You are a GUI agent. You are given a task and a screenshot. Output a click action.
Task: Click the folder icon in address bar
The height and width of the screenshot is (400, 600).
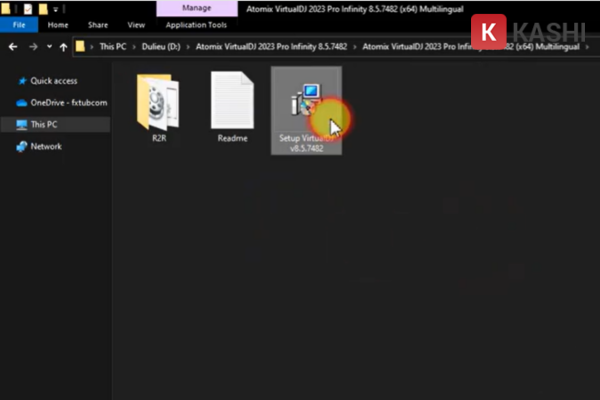(x=80, y=47)
